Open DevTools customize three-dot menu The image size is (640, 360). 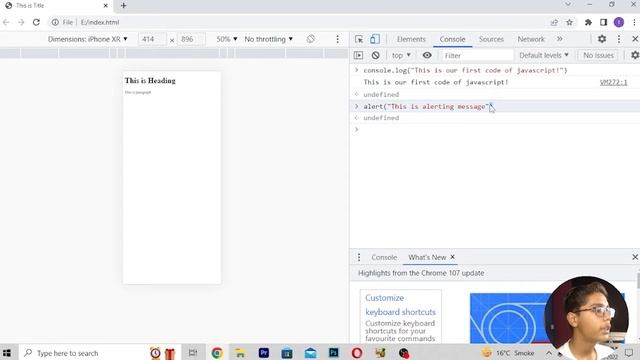pyautogui.click(x=619, y=39)
